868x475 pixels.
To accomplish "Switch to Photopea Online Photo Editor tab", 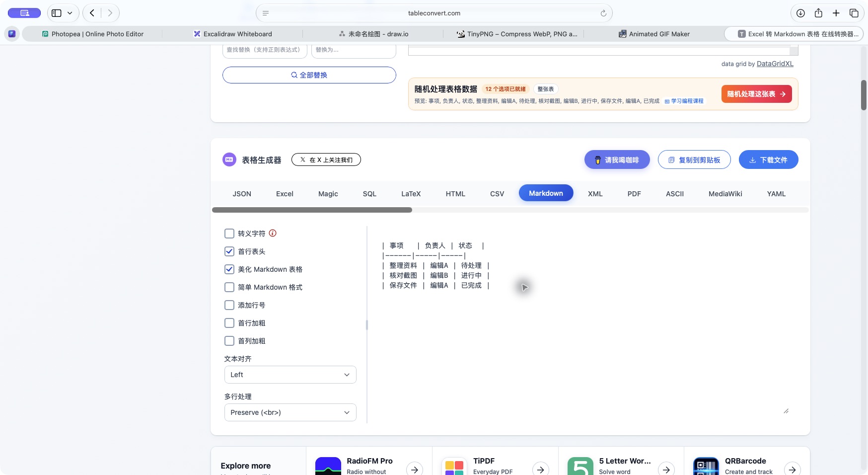I will 92,34.
